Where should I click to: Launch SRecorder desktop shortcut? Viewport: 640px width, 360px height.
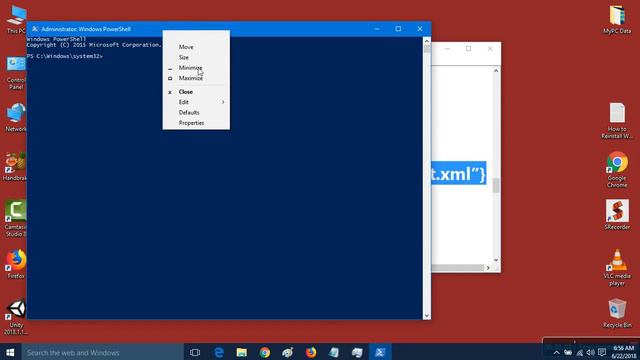click(x=617, y=215)
